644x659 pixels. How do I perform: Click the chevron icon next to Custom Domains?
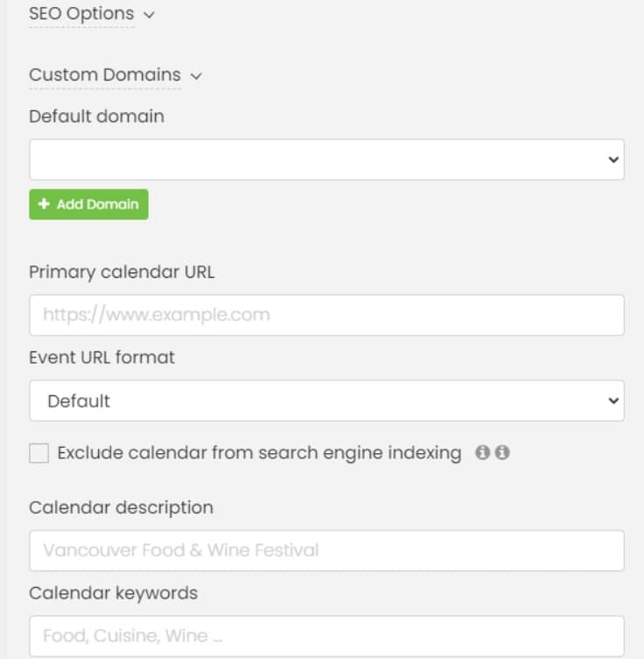(195, 76)
